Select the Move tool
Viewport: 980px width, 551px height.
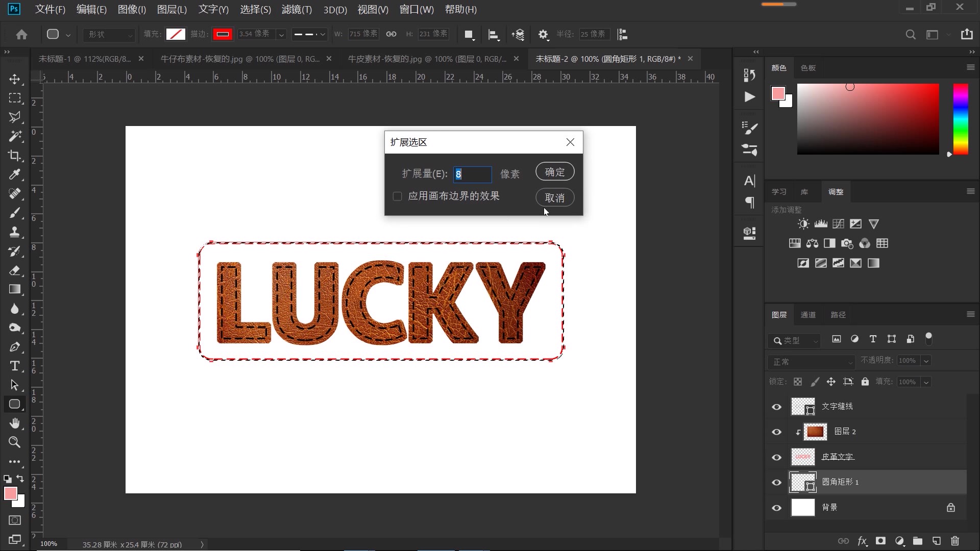pos(14,79)
